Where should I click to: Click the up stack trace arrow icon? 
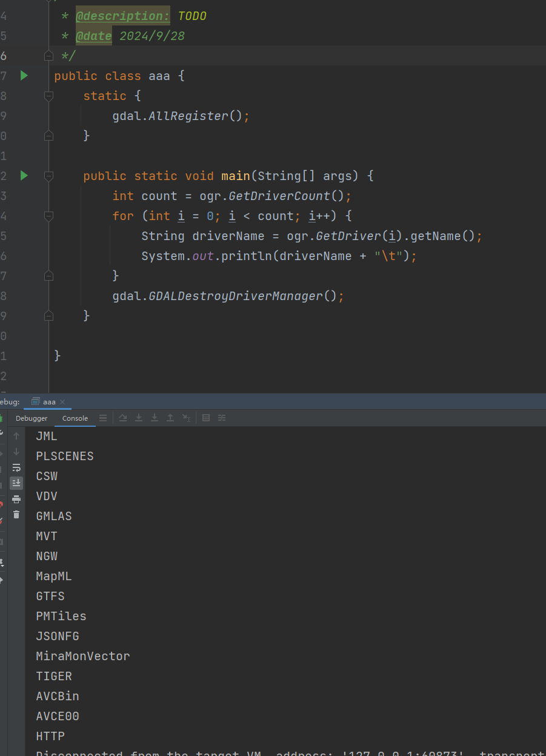point(16,435)
